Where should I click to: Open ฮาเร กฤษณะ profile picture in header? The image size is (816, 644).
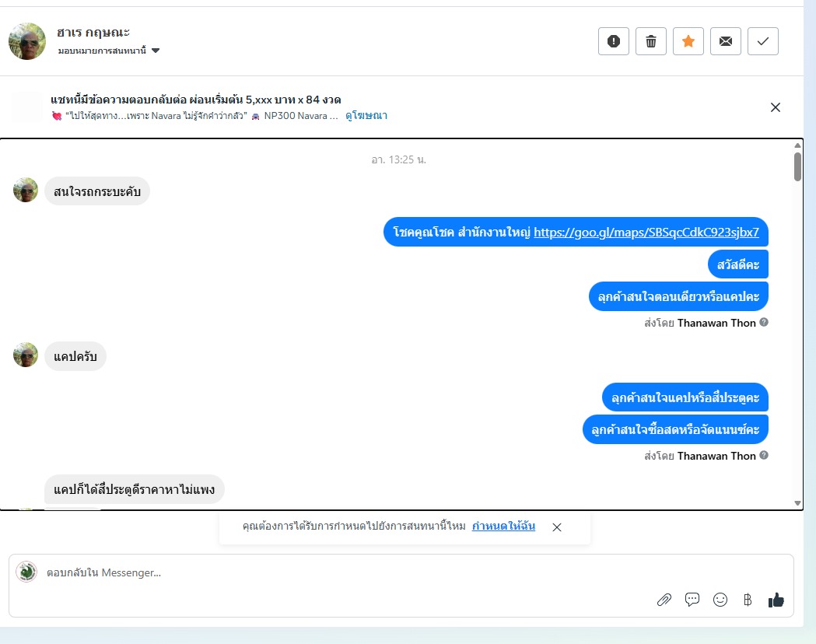(27, 41)
